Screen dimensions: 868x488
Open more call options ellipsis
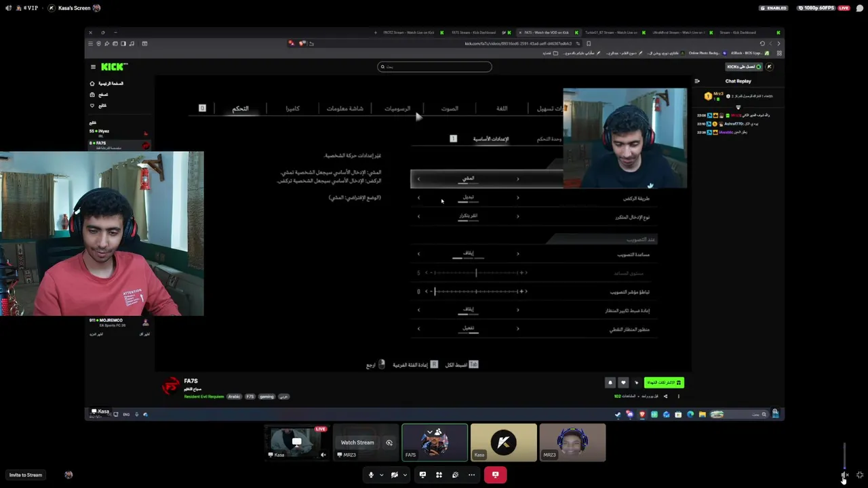point(471,474)
